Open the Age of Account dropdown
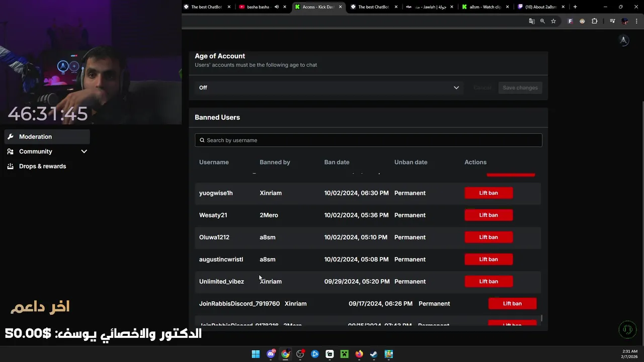 click(x=329, y=87)
